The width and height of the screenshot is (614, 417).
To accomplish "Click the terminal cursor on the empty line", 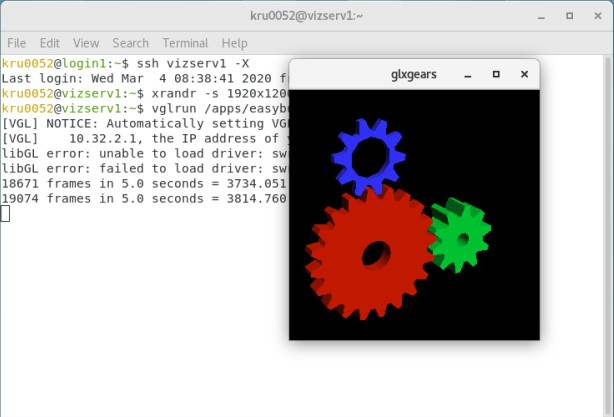I will [x=5, y=213].
